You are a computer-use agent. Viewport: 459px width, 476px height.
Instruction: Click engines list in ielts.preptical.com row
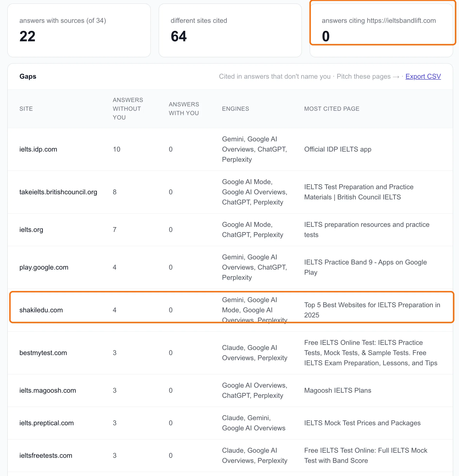[254, 423]
